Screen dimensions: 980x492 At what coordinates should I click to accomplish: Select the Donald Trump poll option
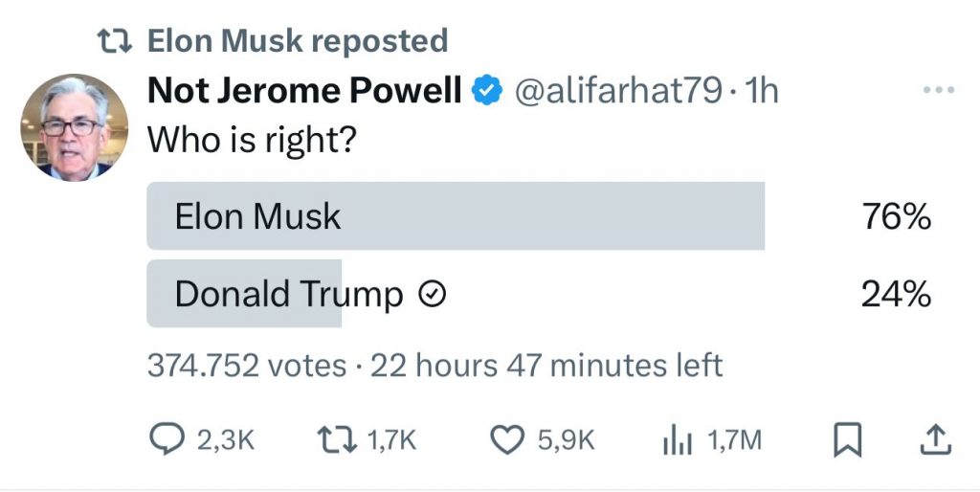[x=539, y=293]
